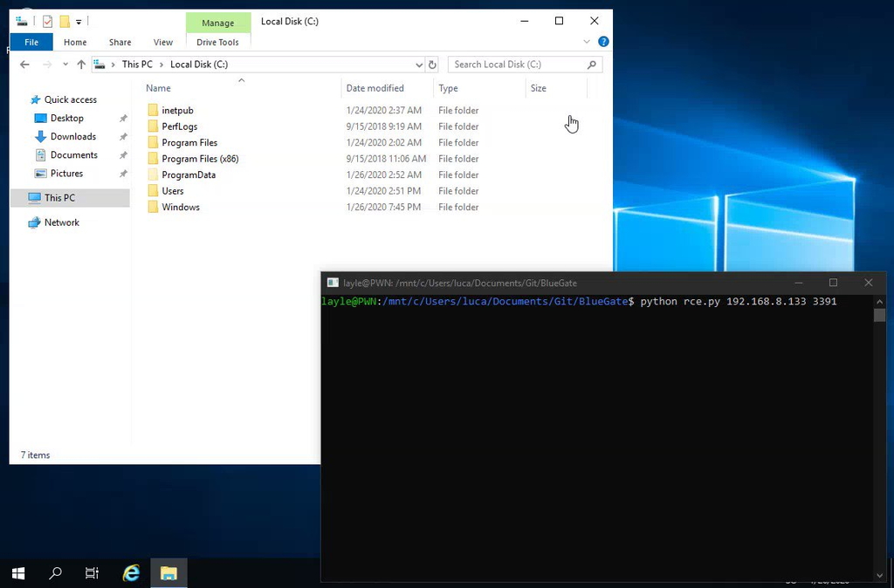Switch to the View ribbon tab

point(163,42)
